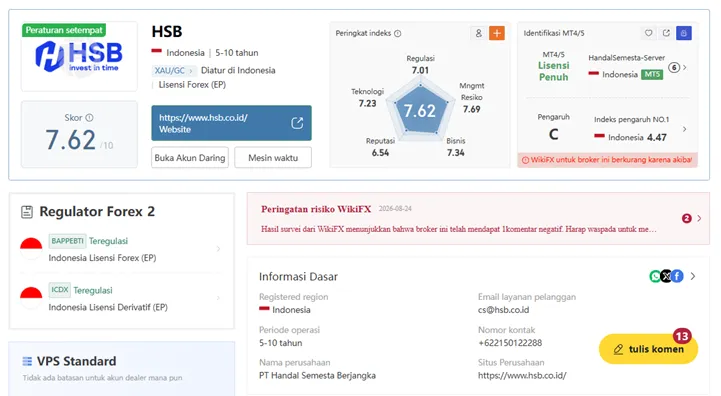The image size is (721, 396).
Task: Click Buka Akun Daring button
Action: 190,158
